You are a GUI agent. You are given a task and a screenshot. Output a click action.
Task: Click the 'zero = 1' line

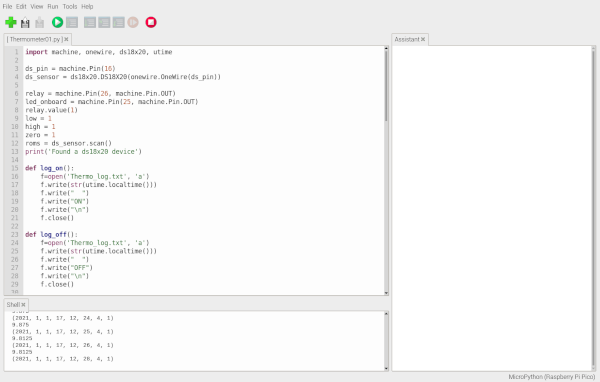40,135
